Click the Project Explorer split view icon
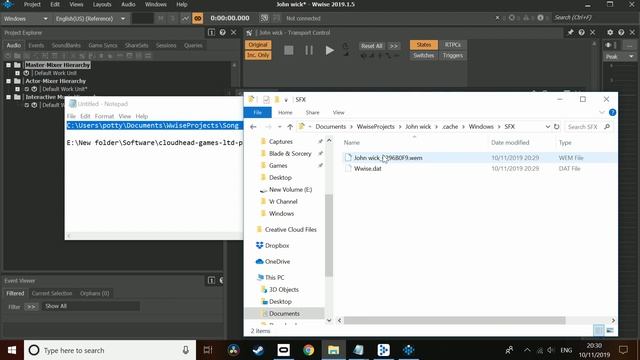 [211, 33]
